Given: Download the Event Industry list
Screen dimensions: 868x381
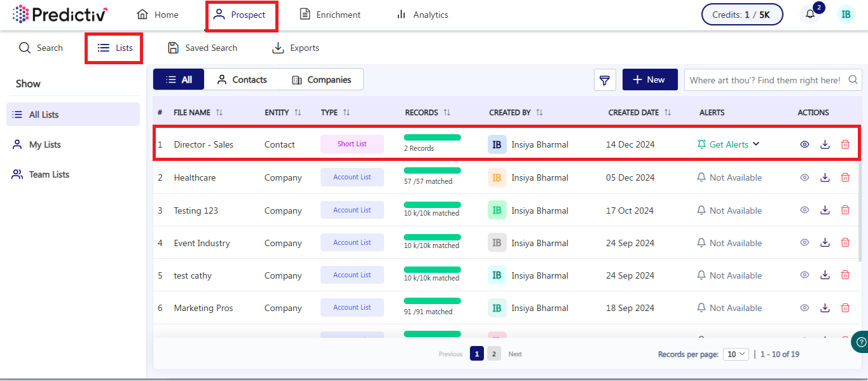Looking at the screenshot, I should point(825,242).
